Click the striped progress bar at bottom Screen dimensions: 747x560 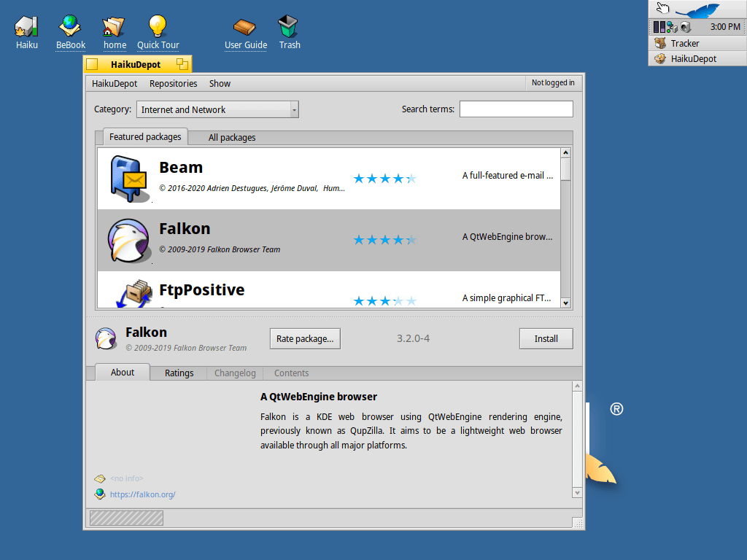pos(126,518)
